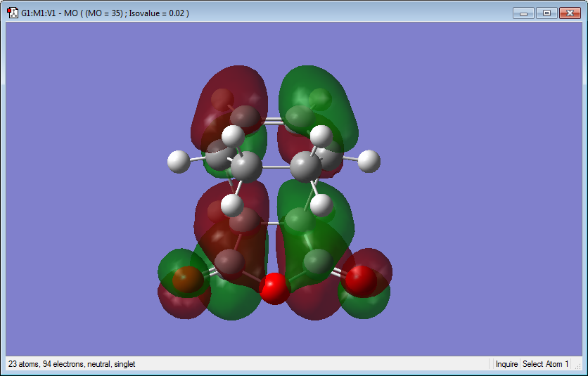
Task: Click 'Inquire' in the status bar
Action: coord(506,364)
